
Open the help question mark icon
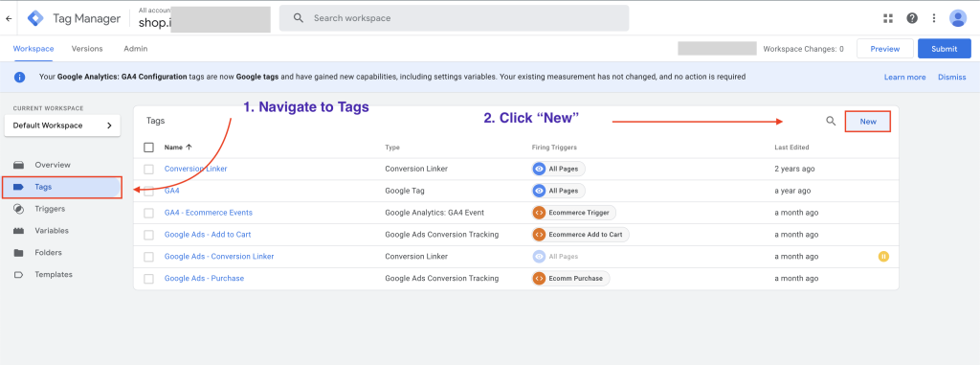coord(912,18)
